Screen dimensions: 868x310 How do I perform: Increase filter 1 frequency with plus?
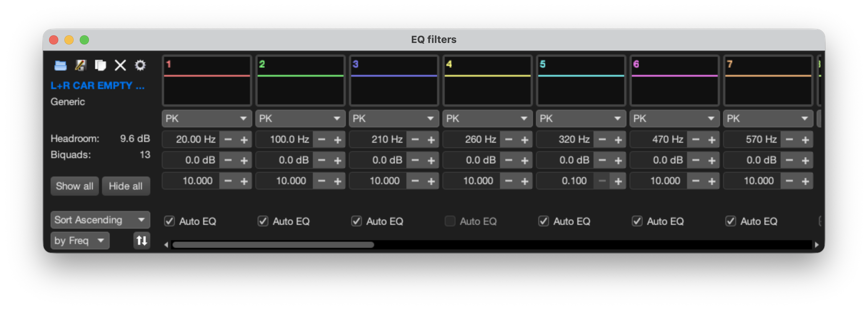(x=244, y=140)
